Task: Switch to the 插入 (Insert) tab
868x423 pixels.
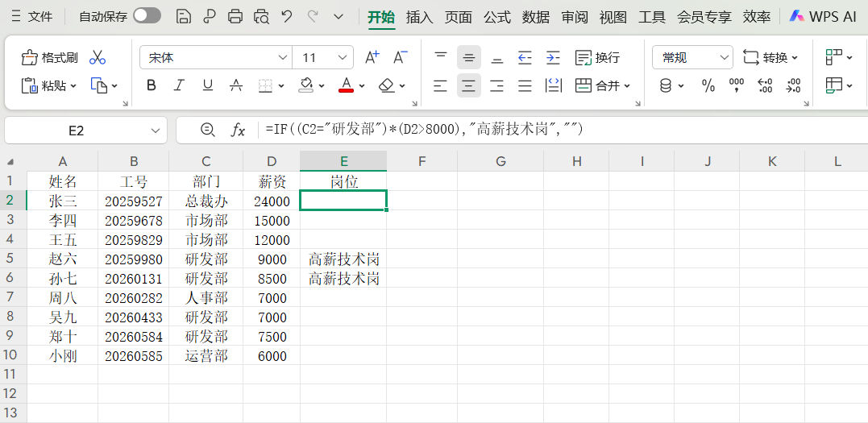Action: click(419, 17)
